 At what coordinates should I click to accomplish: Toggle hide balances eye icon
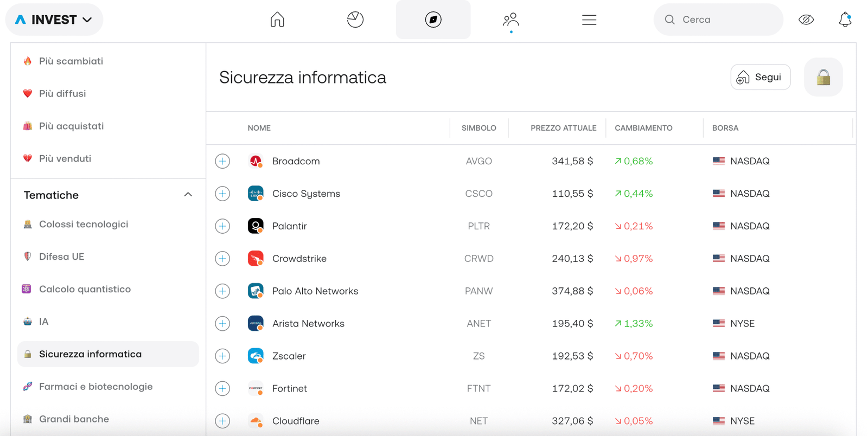pyautogui.click(x=806, y=20)
